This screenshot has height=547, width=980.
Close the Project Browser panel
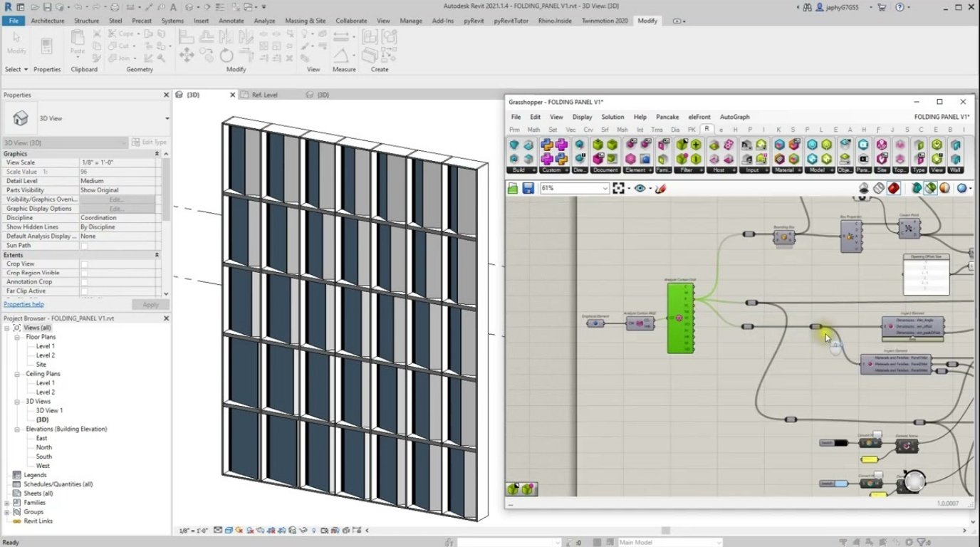click(167, 318)
